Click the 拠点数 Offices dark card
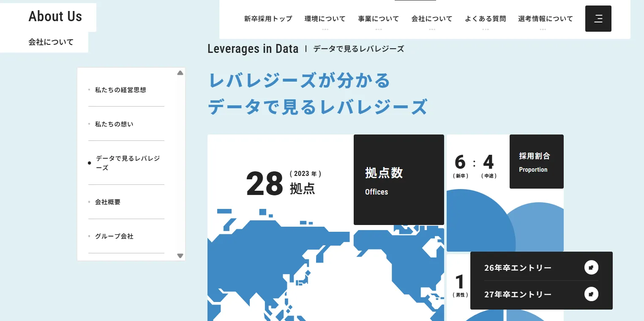Screen dimensions: 644x321 click(x=399, y=180)
